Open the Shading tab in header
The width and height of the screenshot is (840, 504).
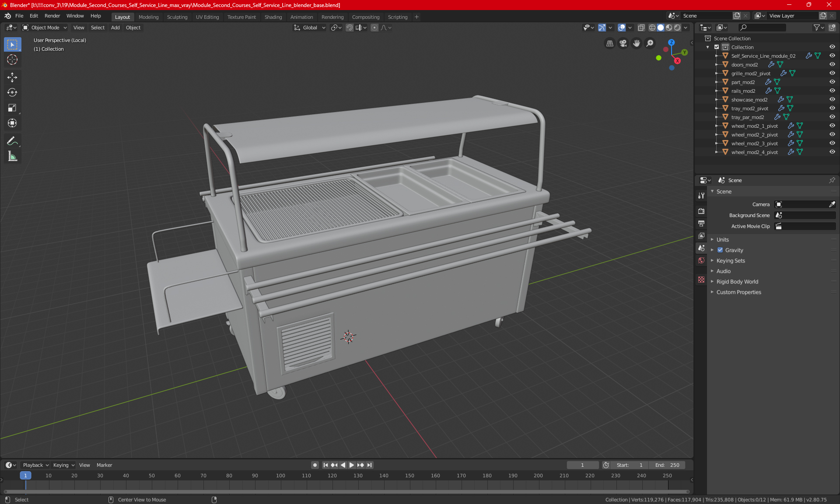click(x=273, y=16)
